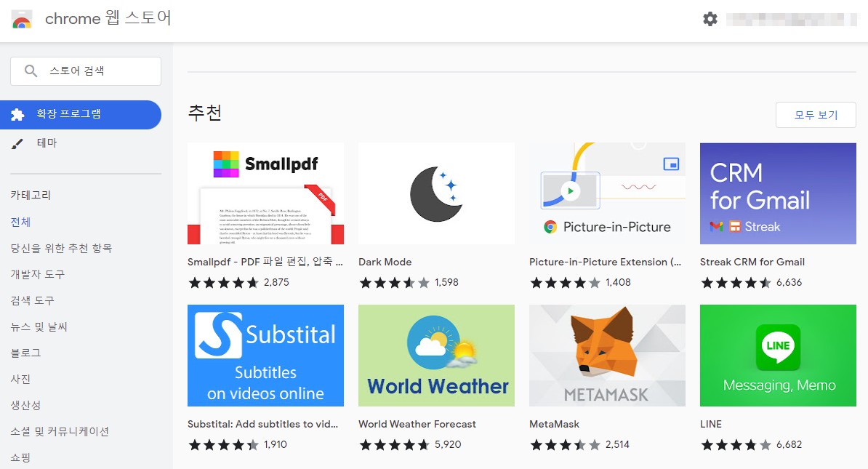Click the Picture-in-Picture Extension title
This screenshot has height=469, width=868.
pos(606,262)
